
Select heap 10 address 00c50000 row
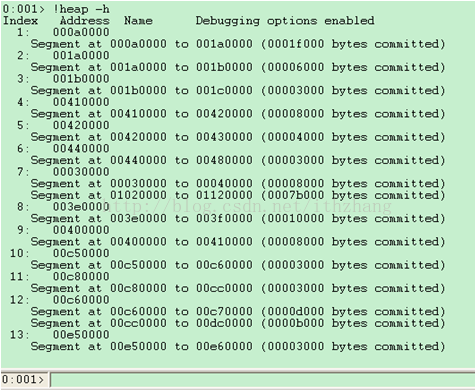(60, 254)
